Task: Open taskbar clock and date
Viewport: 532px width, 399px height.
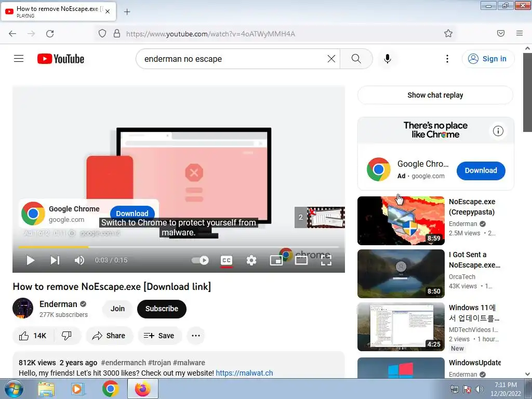Action: tap(505, 389)
